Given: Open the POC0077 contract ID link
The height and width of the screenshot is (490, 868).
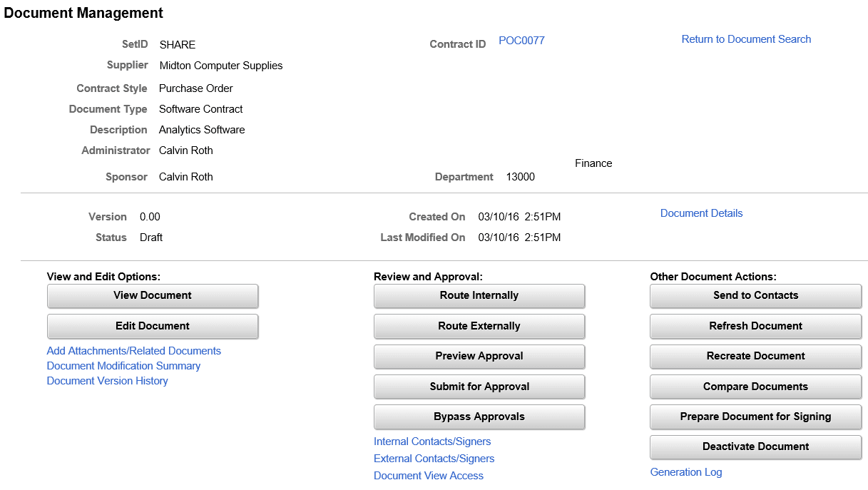Looking at the screenshot, I should (521, 41).
